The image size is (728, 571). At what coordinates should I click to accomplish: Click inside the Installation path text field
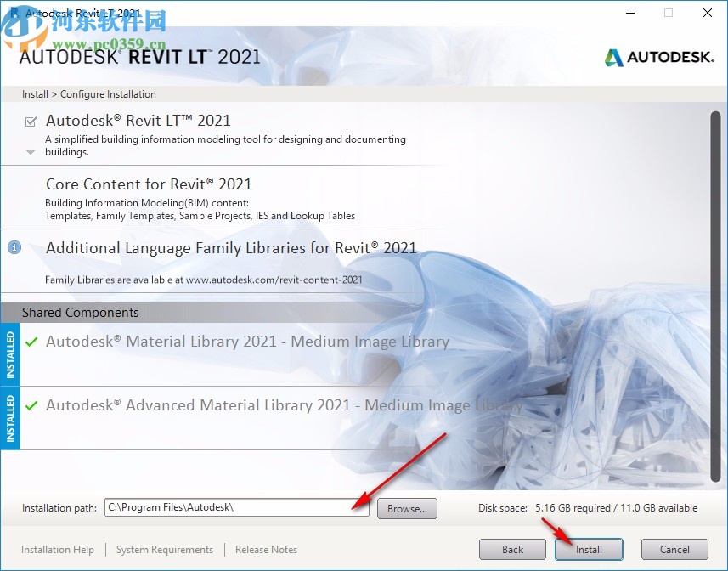pyautogui.click(x=238, y=508)
